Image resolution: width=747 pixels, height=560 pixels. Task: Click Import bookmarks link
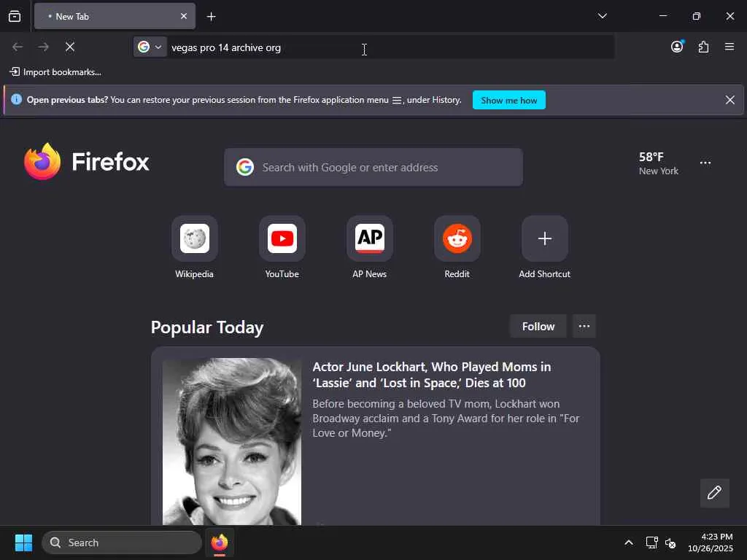tap(55, 72)
